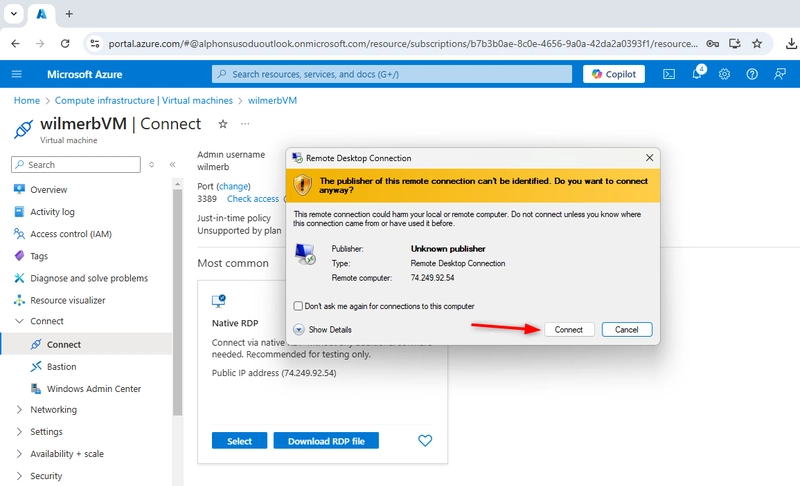Open the Azure portal hamburger menu
The height and width of the screenshot is (486, 800).
point(16,74)
